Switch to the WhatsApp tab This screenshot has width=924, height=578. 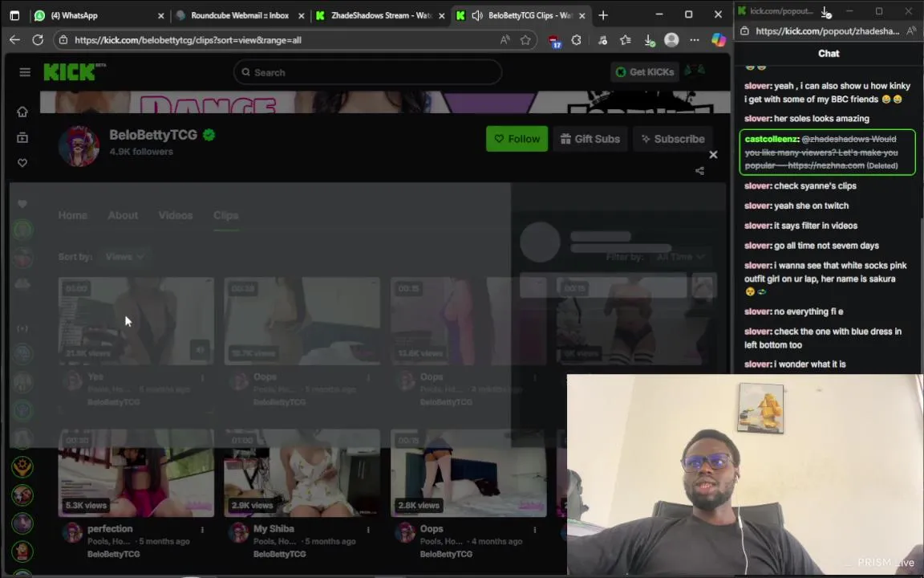(x=98, y=15)
